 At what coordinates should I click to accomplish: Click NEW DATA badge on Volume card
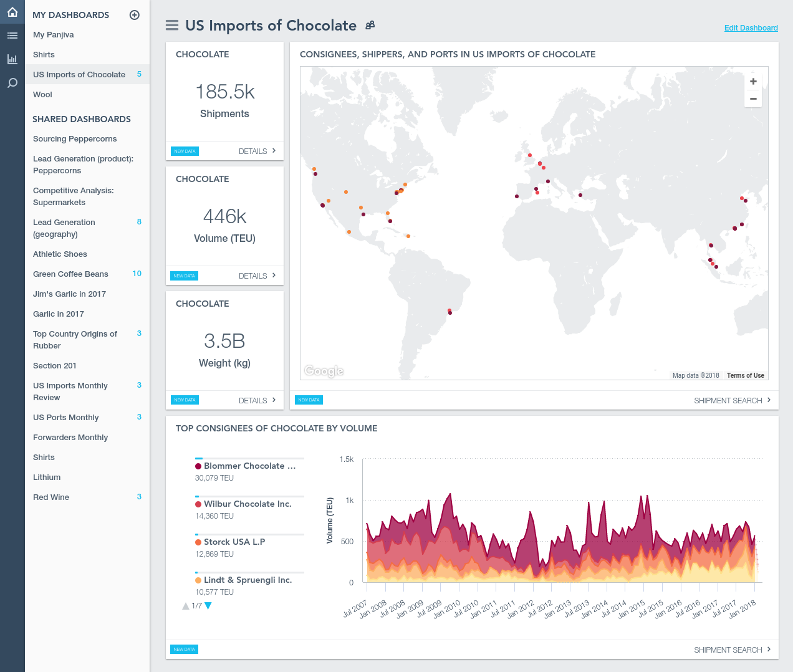pos(184,276)
